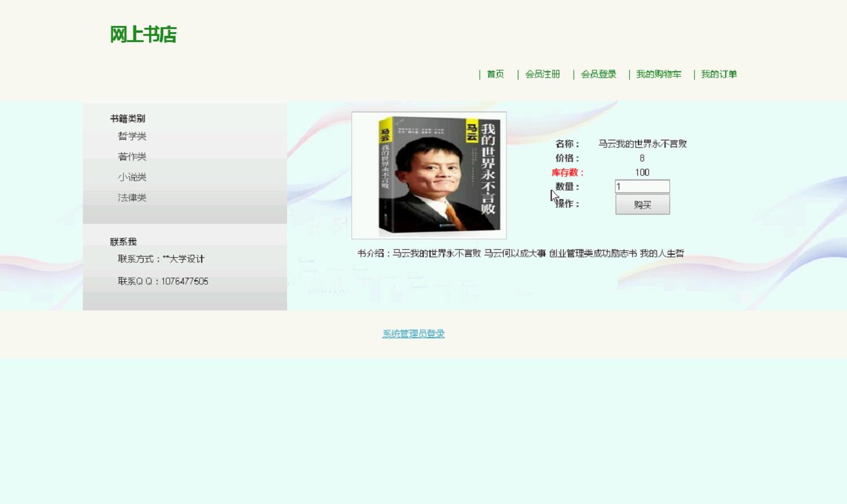Go to 会员注册 registration page
847x504 pixels.
click(543, 74)
